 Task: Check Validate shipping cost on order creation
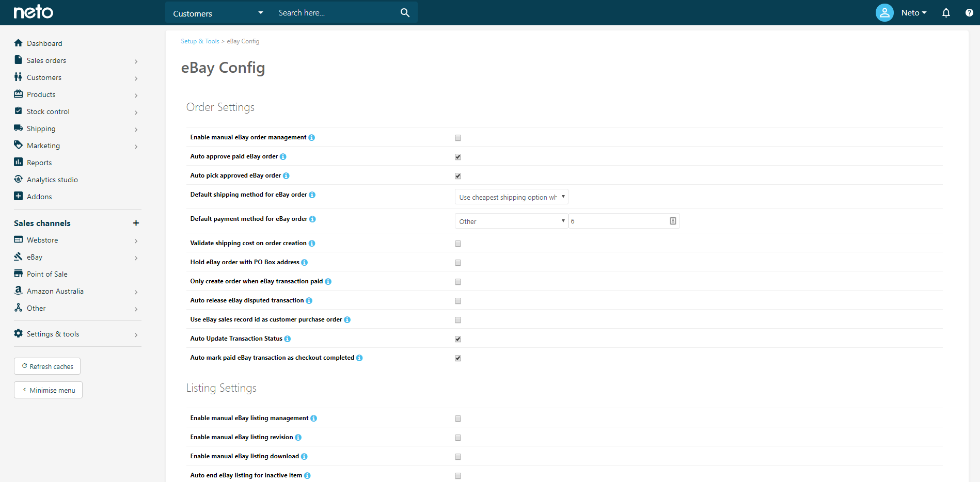pyautogui.click(x=458, y=244)
